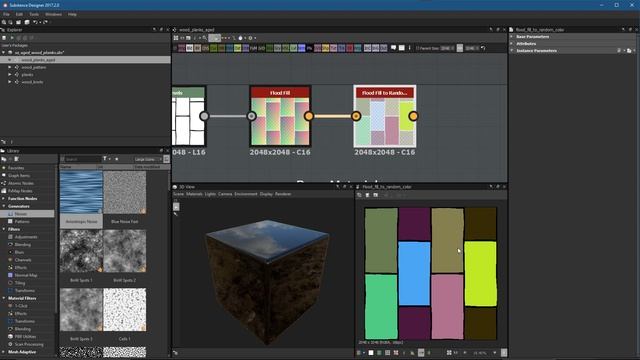Viewport: 640px width, 360px height.
Task: Expand Function Nodes category
Action: point(4,198)
